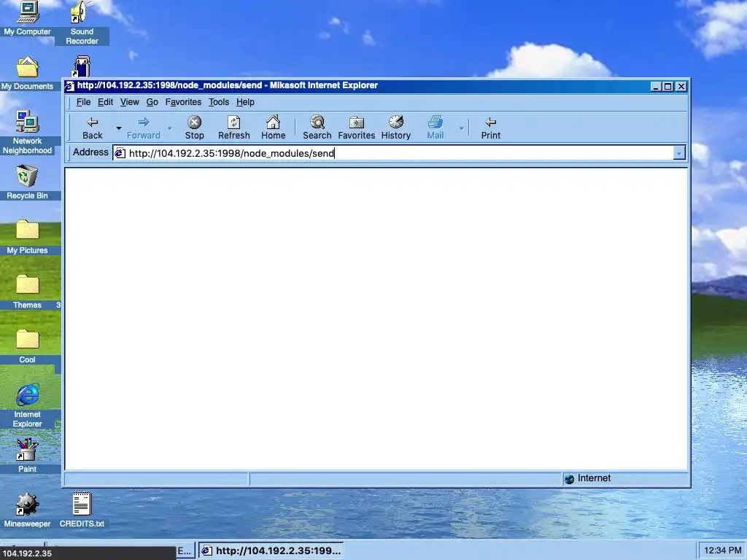This screenshot has width=747, height=560.
Task: Select the Recycle Bin icon
Action: tap(27, 182)
